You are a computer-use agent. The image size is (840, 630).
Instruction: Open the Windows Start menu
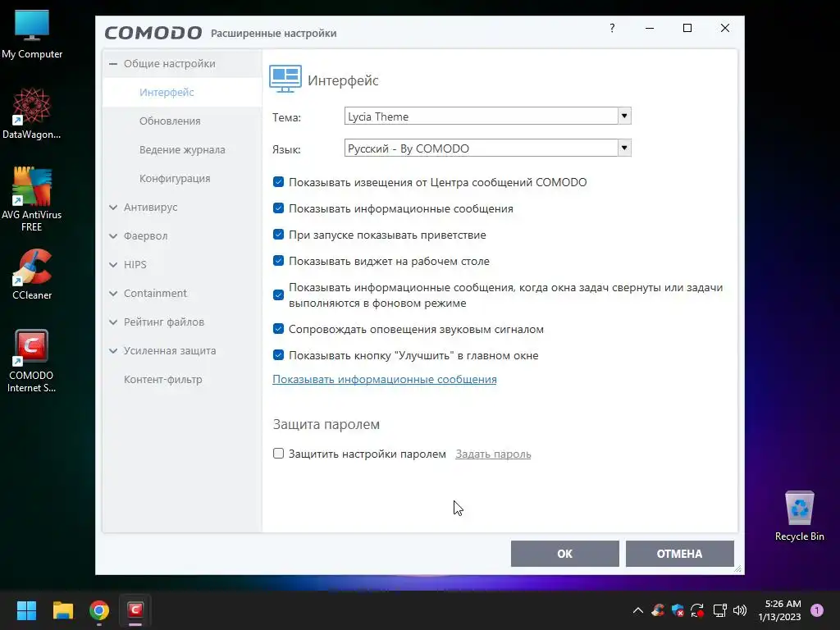coord(26,610)
